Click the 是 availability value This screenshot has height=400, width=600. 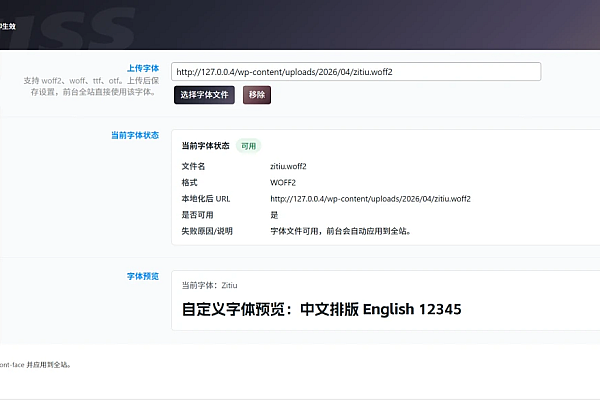pos(274,215)
